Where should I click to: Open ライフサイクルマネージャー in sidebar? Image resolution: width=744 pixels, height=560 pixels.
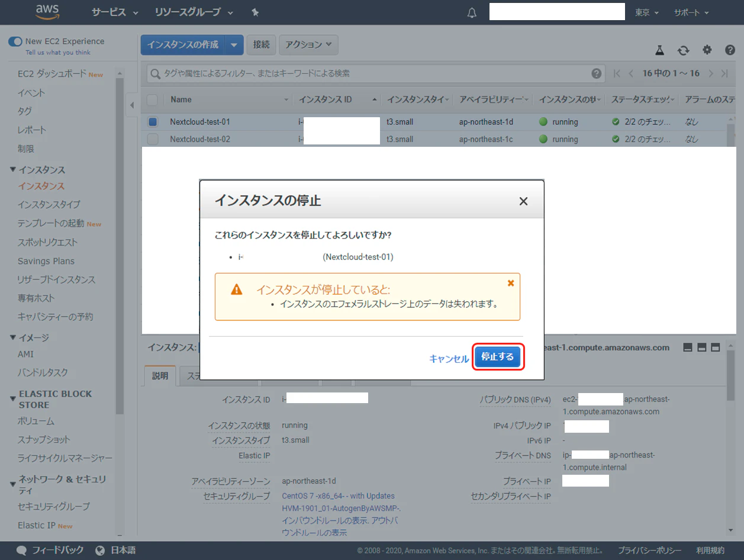(x=65, y=458)
